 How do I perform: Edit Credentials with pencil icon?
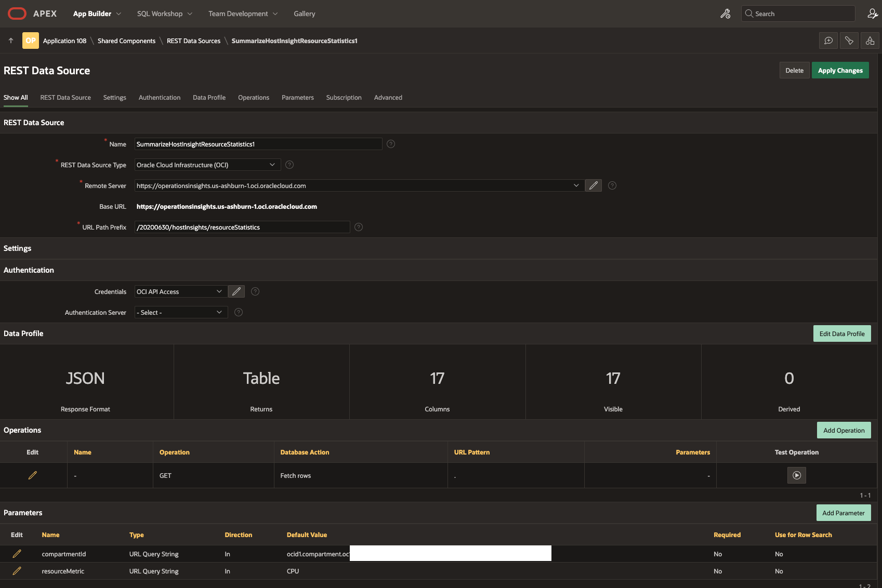(x=236, y=291)
